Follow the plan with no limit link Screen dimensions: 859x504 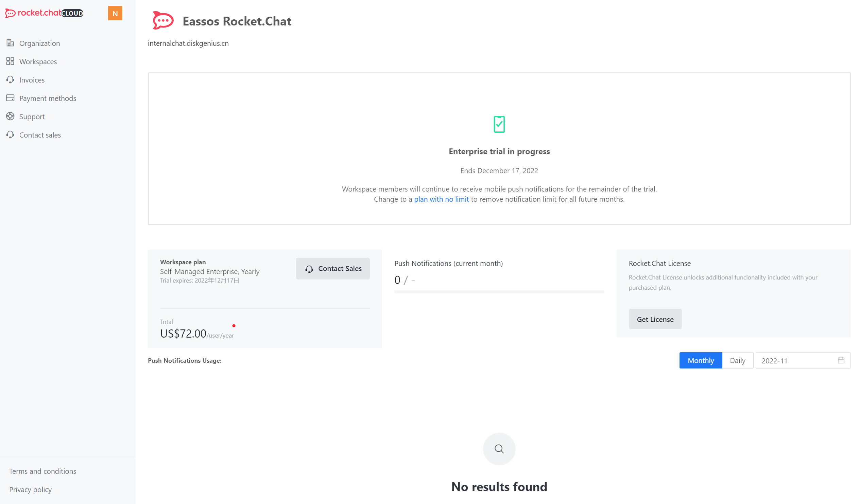[442, 199]
